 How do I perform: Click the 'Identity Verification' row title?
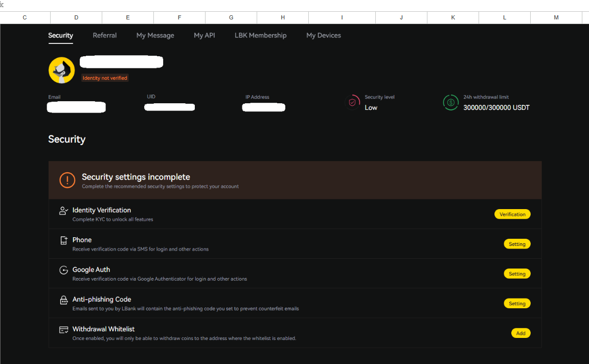102,210
